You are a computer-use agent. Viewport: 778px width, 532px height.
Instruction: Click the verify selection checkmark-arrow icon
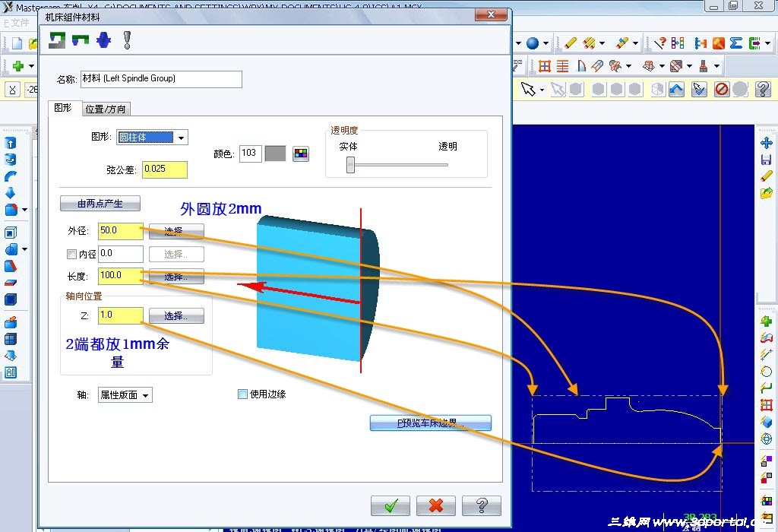[699, 90]
